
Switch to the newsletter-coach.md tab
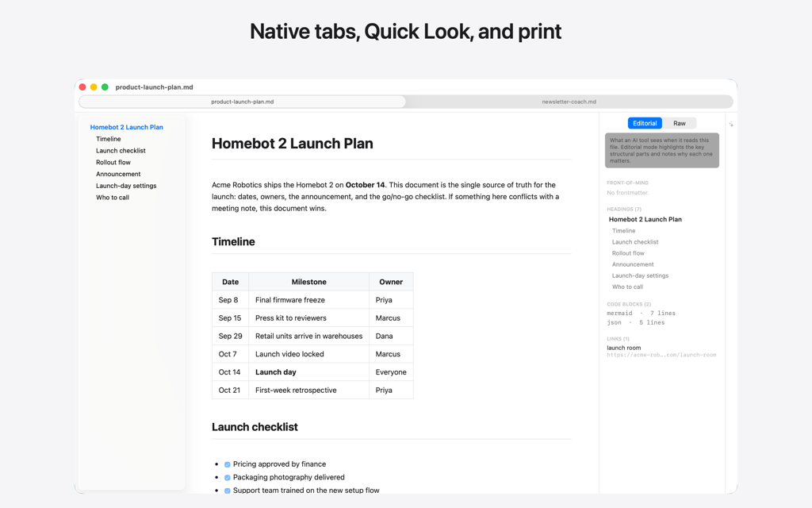[569, 102]
